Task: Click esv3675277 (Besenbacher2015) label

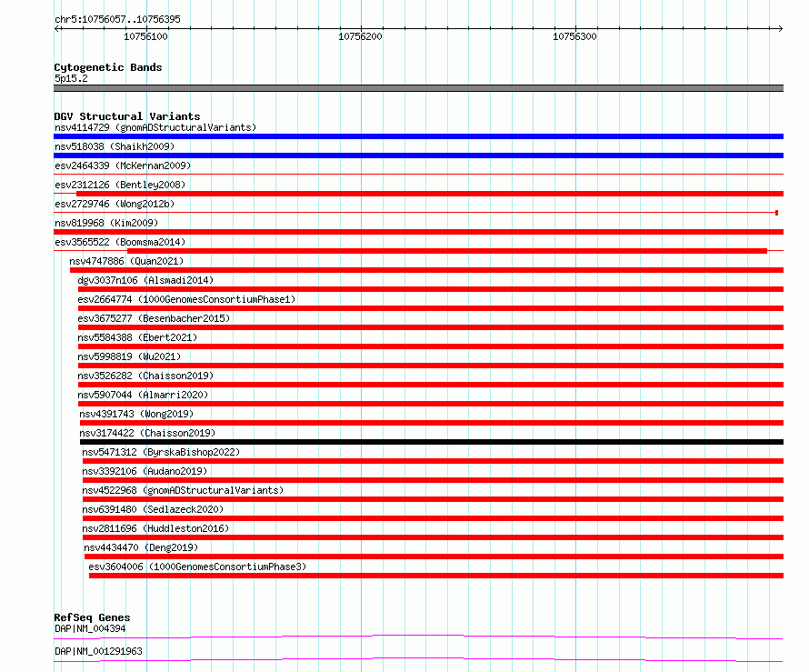Action: click(x=154, y=318)
